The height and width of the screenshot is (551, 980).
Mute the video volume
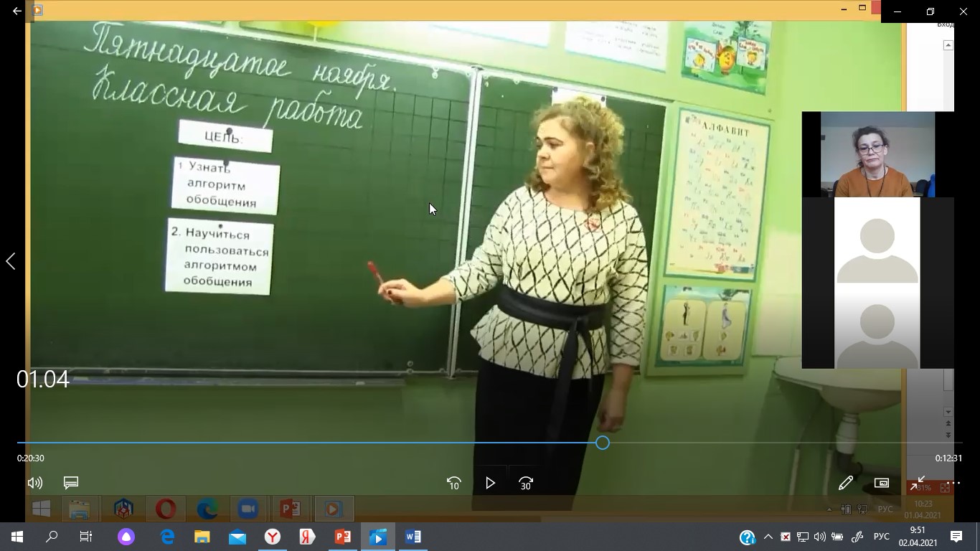click(34, 483)
